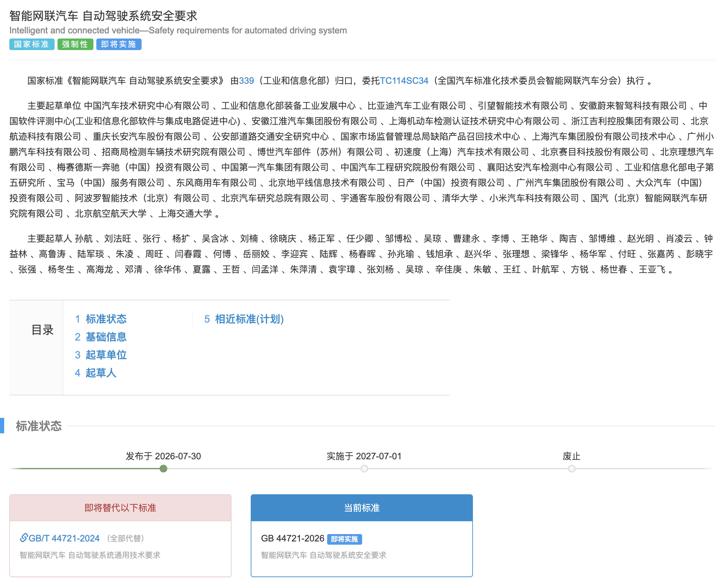
Task: Click the subtitle under GB 44721-2026 in 当前标准 card
Action: point(324,555)
